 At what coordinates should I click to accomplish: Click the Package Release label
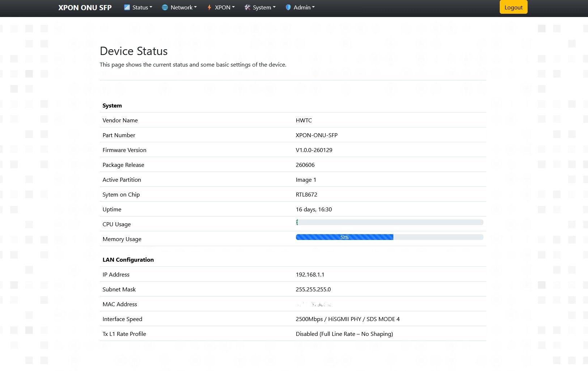[123, 165]
